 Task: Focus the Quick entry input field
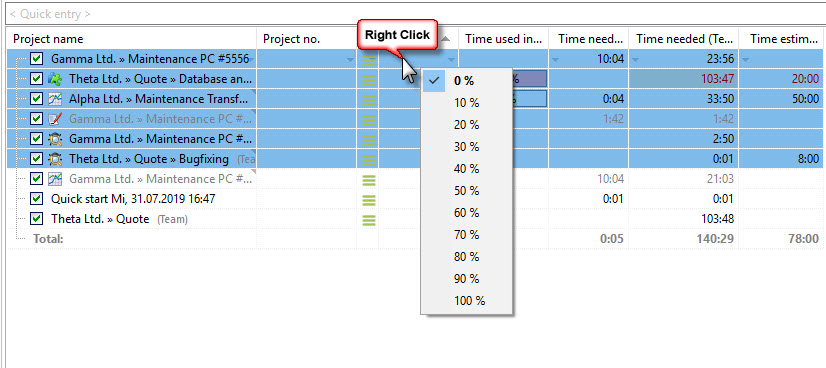point(415,14)
